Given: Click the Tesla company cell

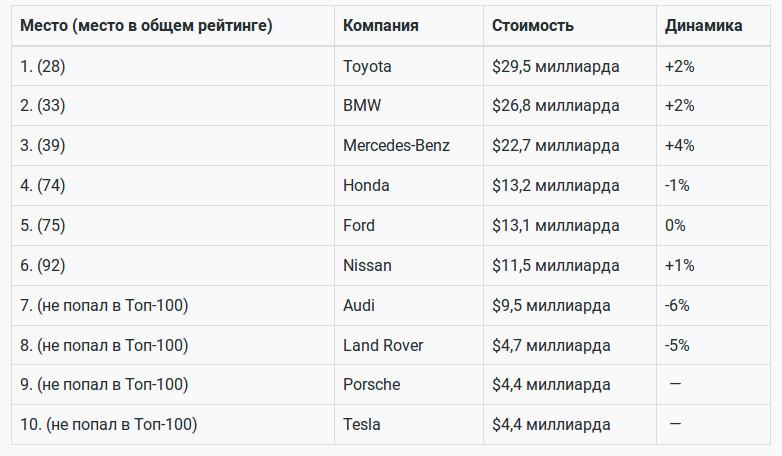Looking at the screenshot, I should (x=361, y=424).
